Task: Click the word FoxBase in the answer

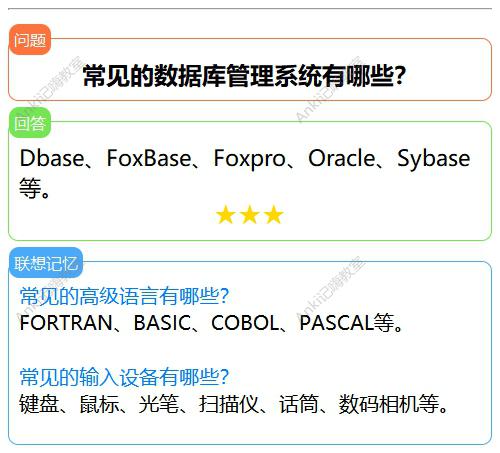Action: pos(149,158)
